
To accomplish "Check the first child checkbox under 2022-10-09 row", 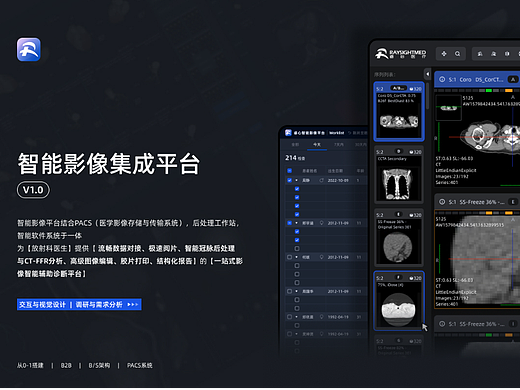I will [297, 189].
